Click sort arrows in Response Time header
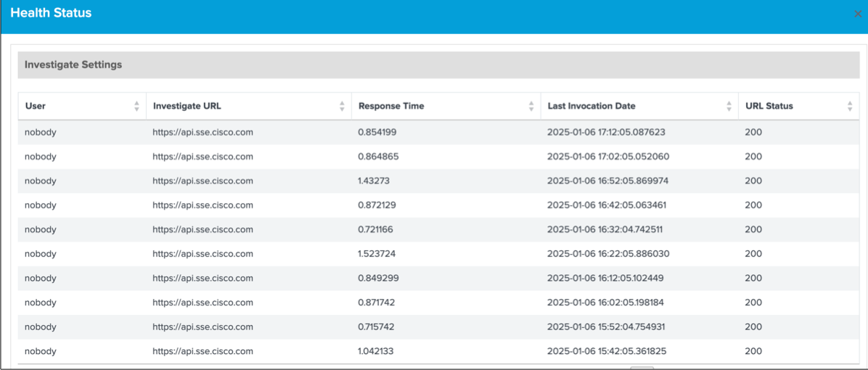868x370 pixels. 531,106
